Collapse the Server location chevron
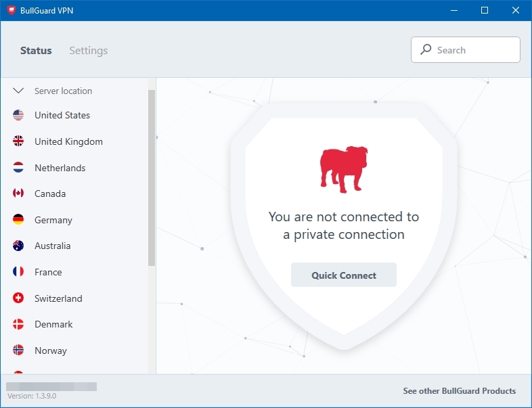Image resolution: width=532 pixels, height=408 pixels. pos(18,91)
